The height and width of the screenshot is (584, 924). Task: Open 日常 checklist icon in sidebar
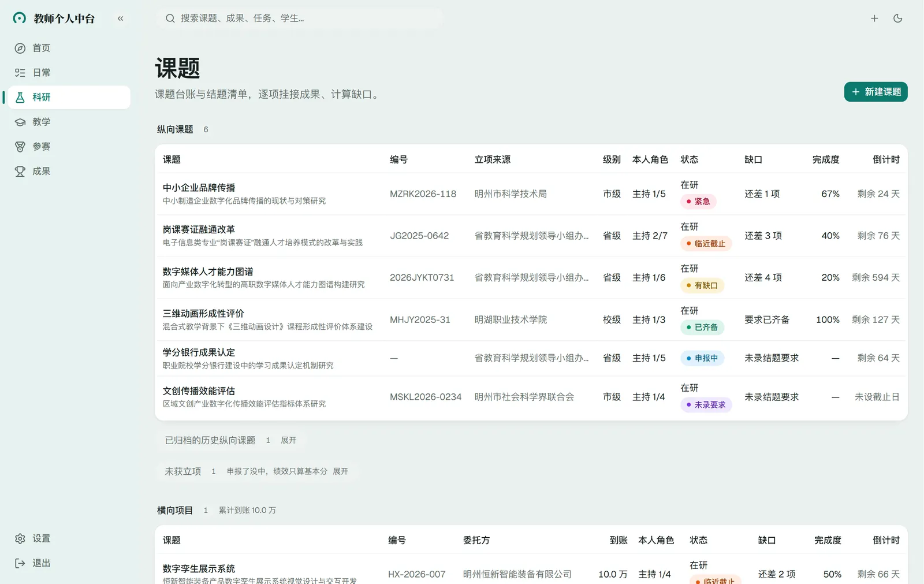point(20,73)
